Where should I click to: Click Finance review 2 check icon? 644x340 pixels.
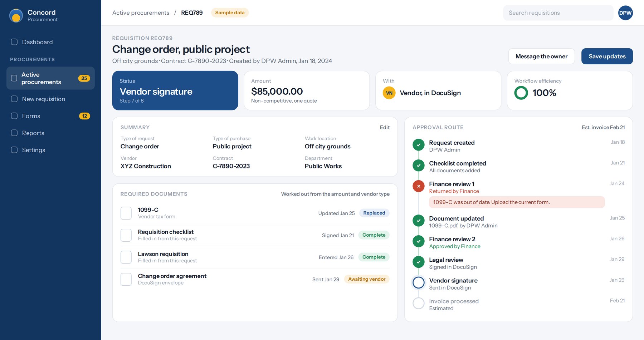click(x=419, y=241)
